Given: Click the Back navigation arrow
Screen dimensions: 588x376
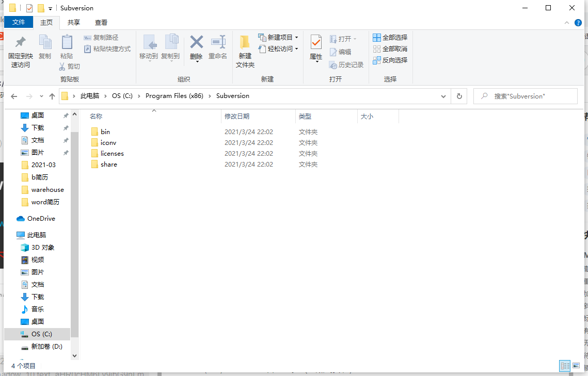Looking at the screenshot, I should click(x=14, y=96).
